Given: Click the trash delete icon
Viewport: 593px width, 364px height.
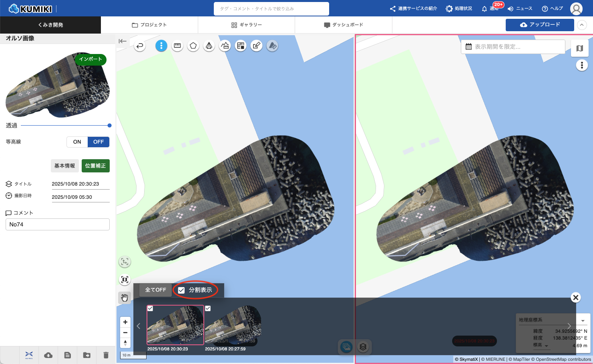Looking at the screenshot, I should click(x=106, y=355).
